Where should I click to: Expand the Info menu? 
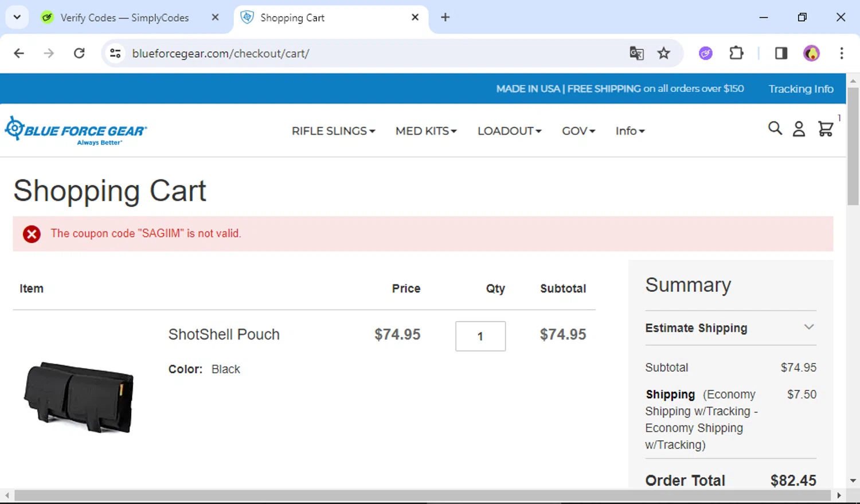click(x=630, y=131)
